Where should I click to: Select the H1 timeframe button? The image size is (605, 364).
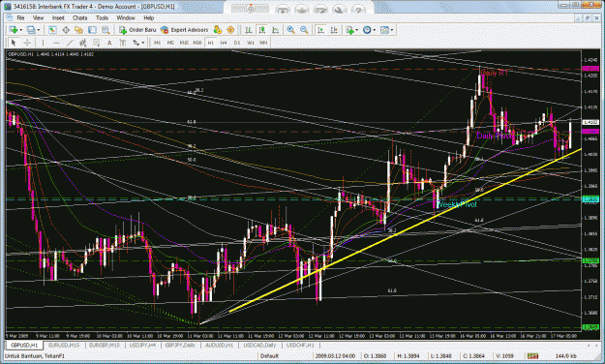pyautogui.click(x=211, y=43)
